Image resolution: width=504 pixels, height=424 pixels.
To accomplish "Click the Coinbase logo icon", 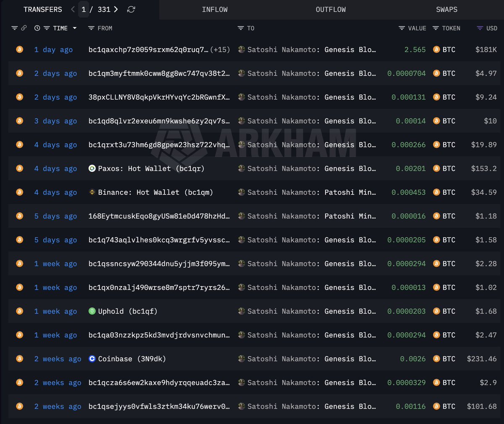I will point(92,359).
